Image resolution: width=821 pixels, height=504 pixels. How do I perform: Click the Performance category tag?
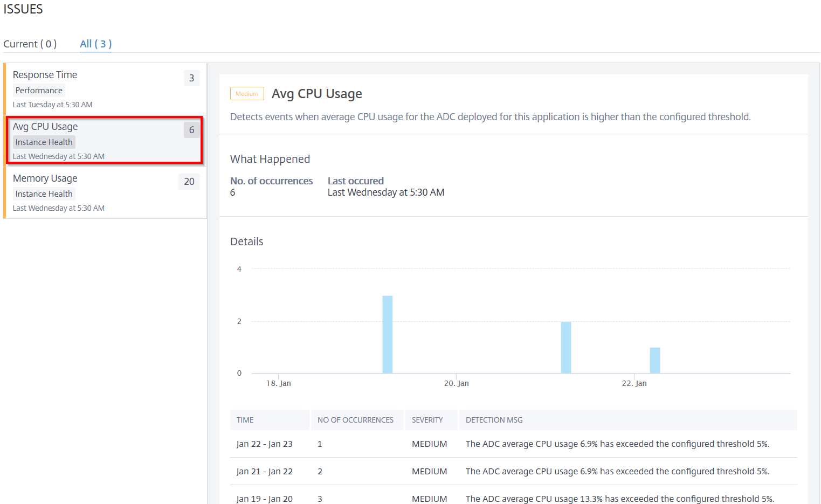click(39, 91)
